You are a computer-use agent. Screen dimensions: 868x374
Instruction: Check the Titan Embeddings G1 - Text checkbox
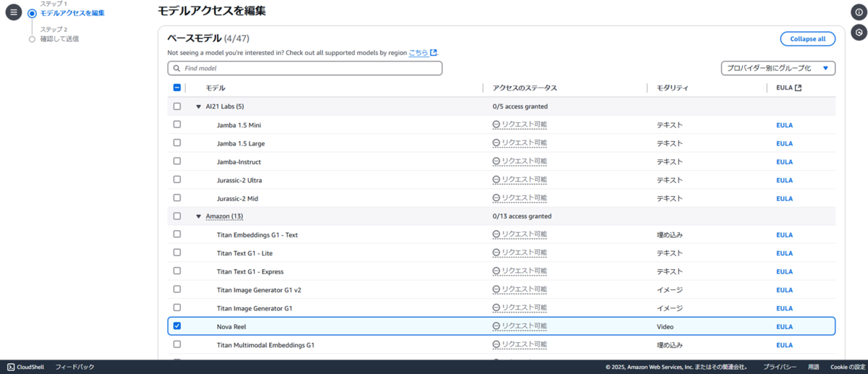coord(177,234)
